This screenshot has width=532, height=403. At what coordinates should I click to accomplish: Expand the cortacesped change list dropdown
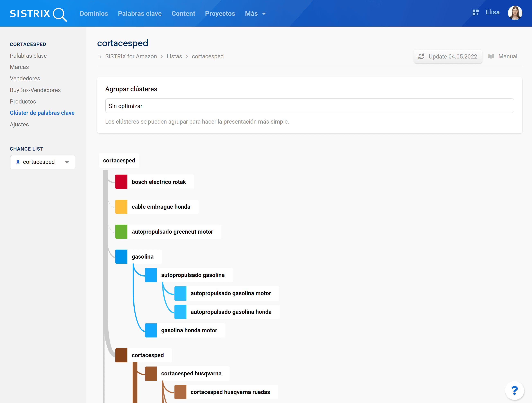[67, 162]
